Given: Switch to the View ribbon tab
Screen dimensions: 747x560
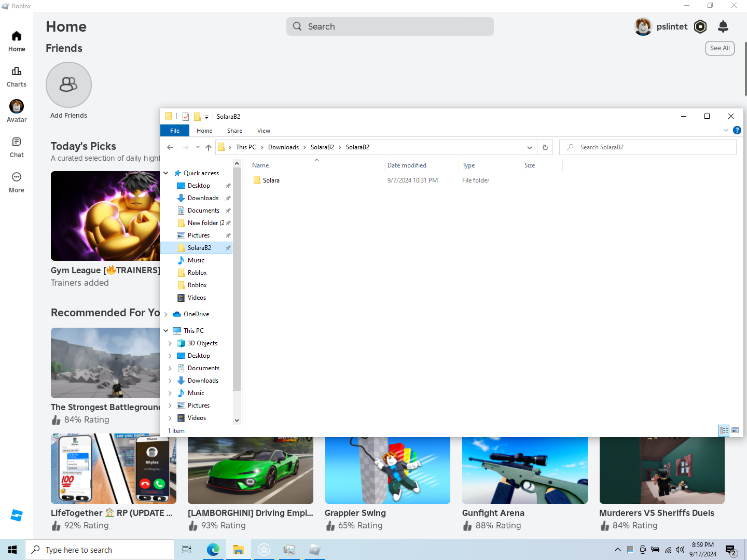Looking at the screenshot, I should [264, 131].
